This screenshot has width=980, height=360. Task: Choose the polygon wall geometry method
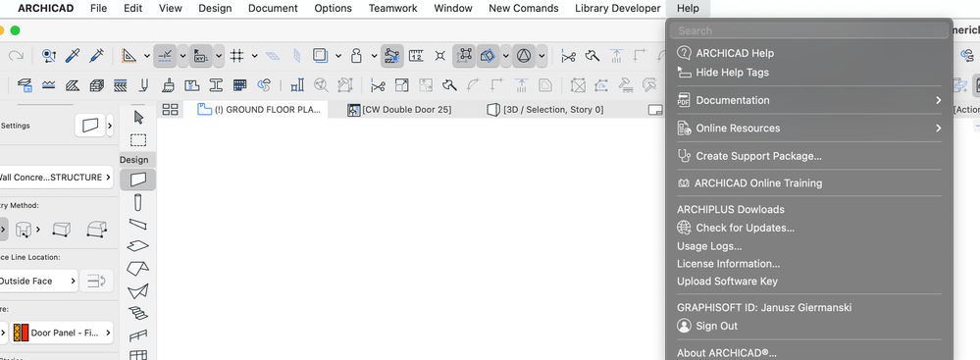pyautogui.click(x=96, y=230)
